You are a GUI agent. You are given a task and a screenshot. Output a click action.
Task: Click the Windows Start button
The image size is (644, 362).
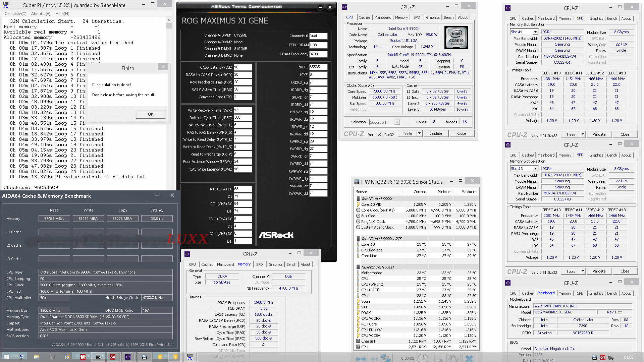[x=6, y=357]
